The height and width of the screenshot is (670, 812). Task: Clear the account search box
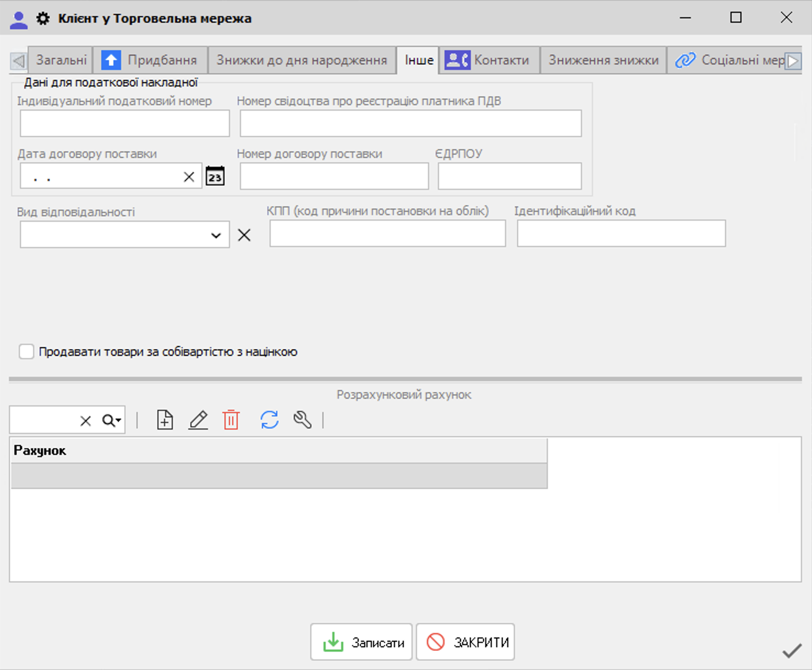pyautogui.click(x=85, y=421)
